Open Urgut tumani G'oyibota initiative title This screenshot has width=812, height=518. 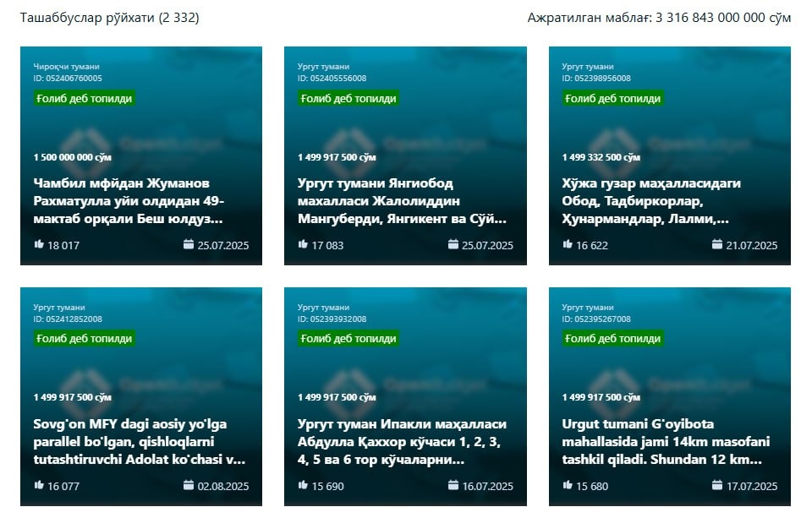pyautogui.click(x=666, y=441)
